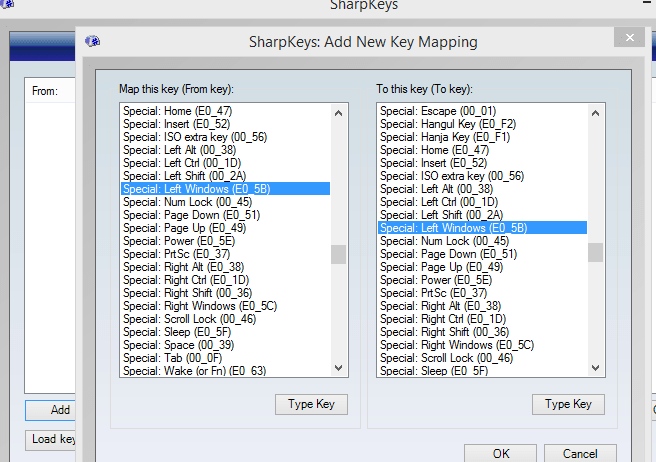Select Left Shift (00_2A) in From key list
Viewport: 656px width, 462px height.
tap(225, 176)
